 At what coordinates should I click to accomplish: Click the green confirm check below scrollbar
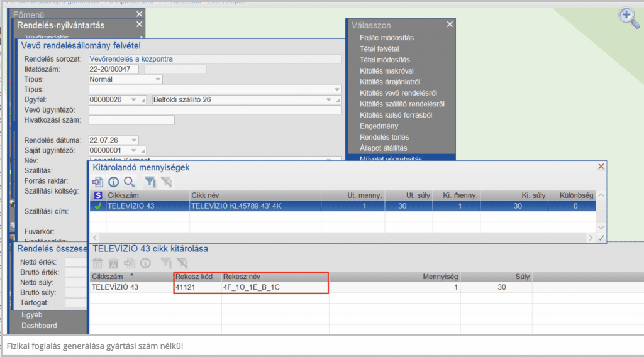(x=601, y=238)
